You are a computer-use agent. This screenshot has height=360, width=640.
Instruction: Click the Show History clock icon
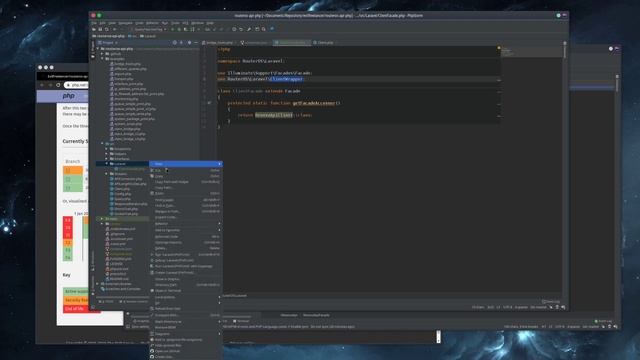(234, 29)
